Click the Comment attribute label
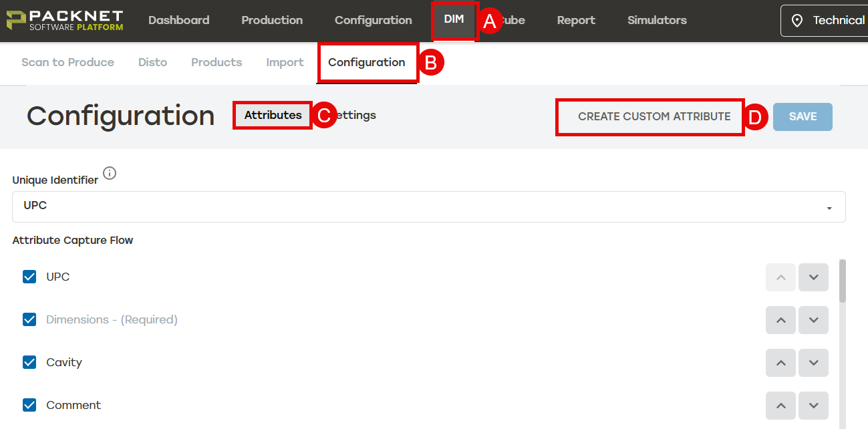 [x=74, y=405]
